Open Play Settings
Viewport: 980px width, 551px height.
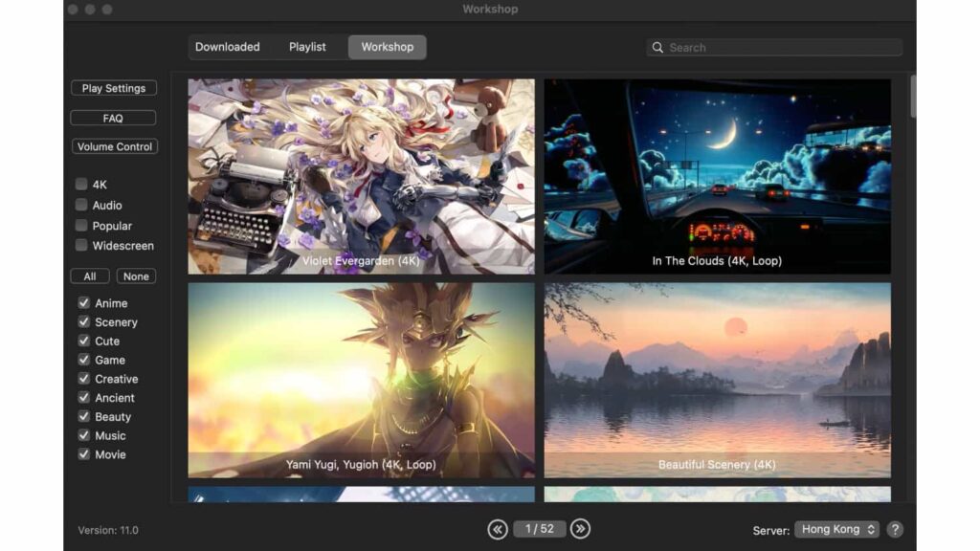pos(113,87)
